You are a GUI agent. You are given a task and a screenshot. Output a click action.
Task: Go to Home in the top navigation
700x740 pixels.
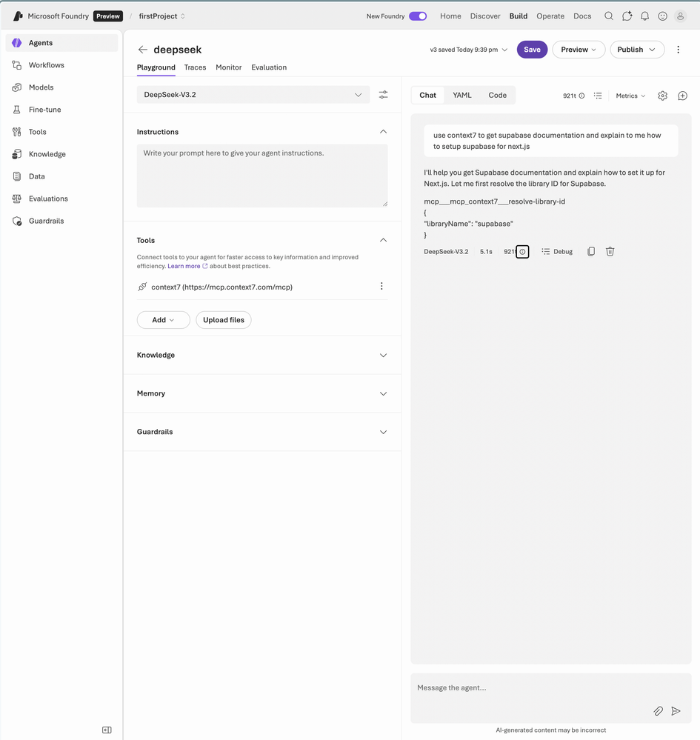451,16
